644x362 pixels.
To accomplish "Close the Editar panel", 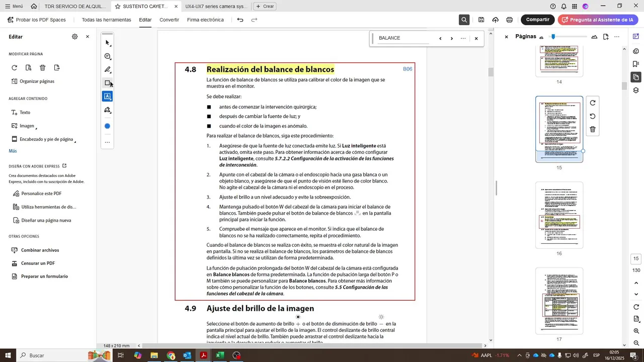I will pyautogui.click(x=88, y=37).
